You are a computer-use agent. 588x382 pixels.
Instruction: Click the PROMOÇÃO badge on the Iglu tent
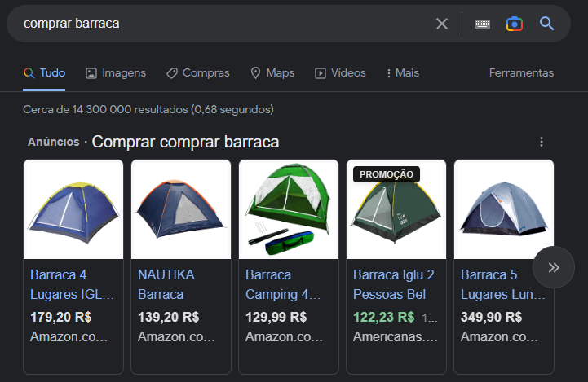click(387, 174)
